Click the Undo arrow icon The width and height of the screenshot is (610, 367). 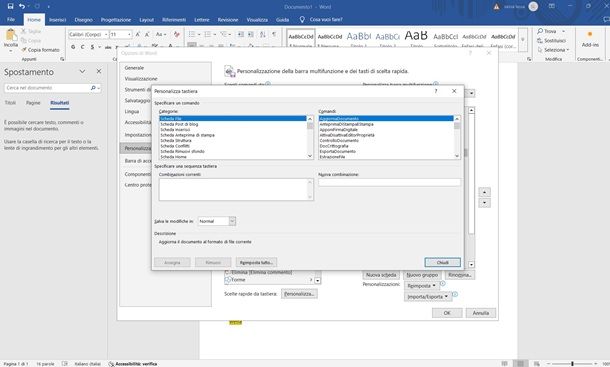22,6
